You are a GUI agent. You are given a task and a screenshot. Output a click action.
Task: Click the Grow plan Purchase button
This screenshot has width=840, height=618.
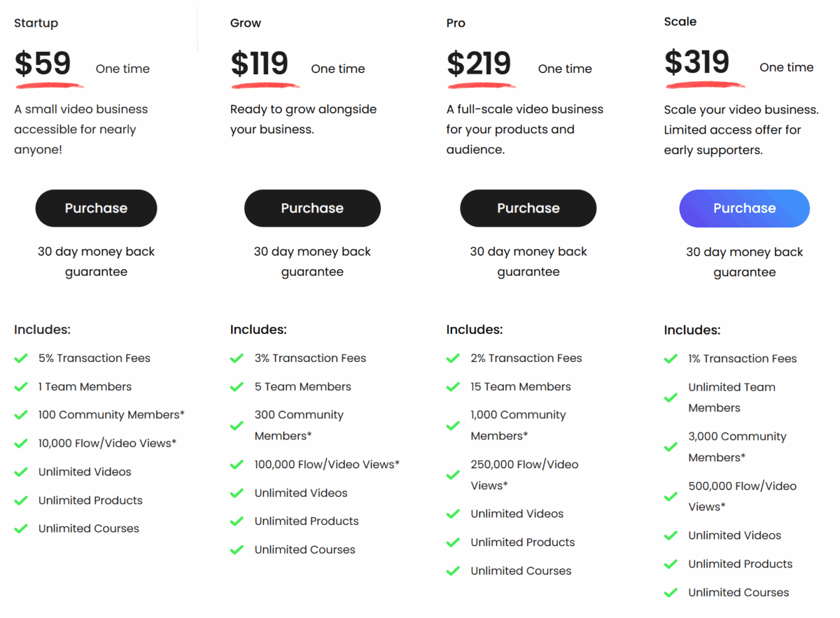tap(312, 208)
